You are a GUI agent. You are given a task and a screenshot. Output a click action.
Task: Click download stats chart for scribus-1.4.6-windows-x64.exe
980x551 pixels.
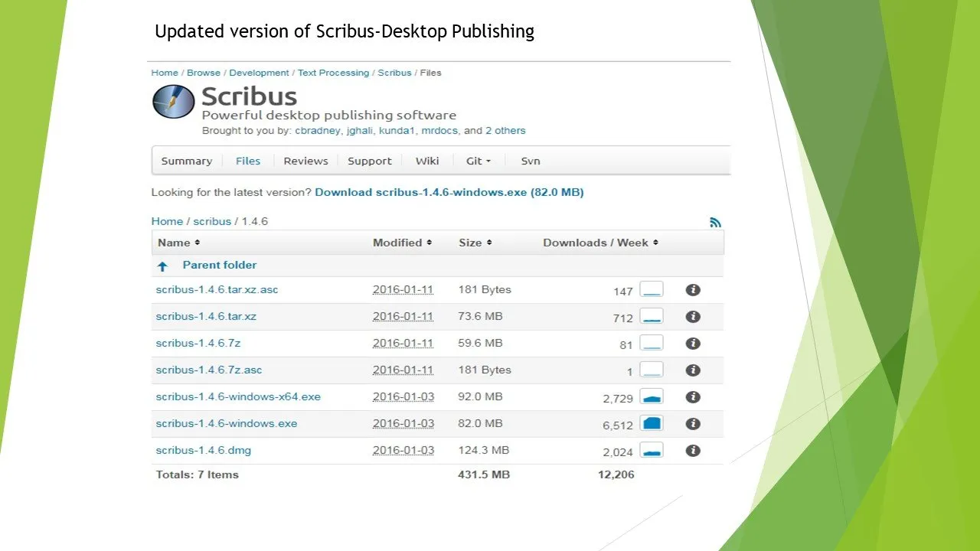click(x=652, y=396)
